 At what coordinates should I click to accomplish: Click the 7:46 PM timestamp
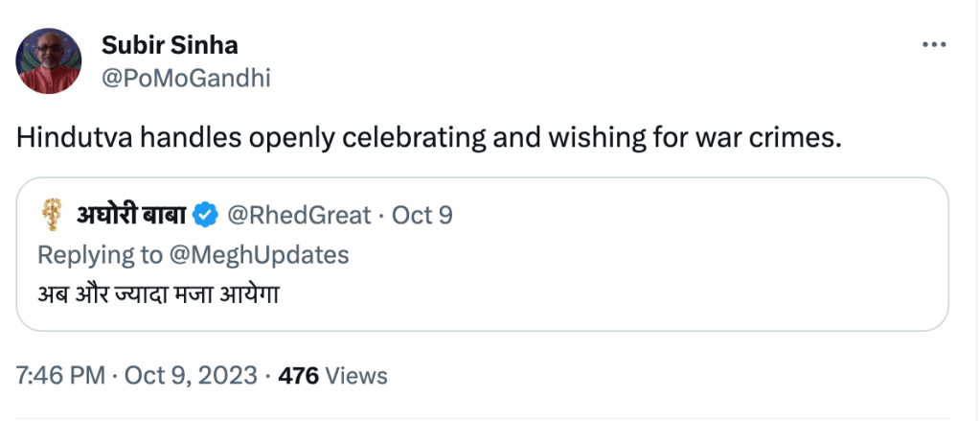[x=59, y=375]
